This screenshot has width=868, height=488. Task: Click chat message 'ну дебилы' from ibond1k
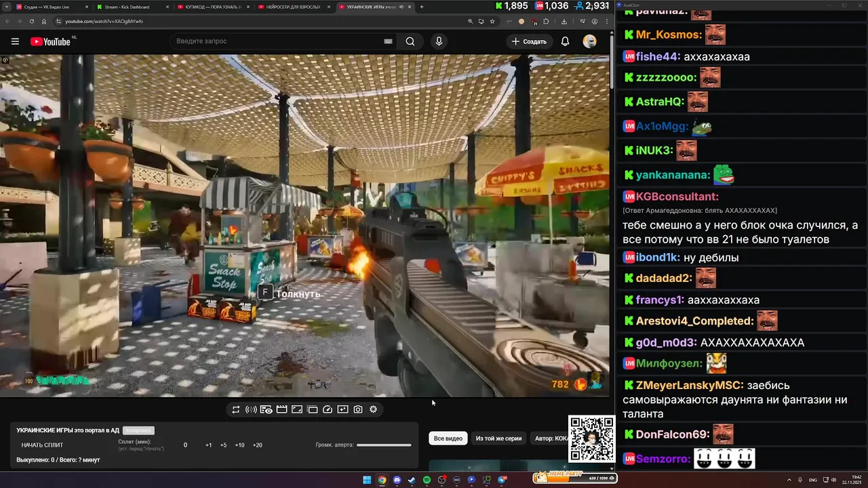[711, 258]
